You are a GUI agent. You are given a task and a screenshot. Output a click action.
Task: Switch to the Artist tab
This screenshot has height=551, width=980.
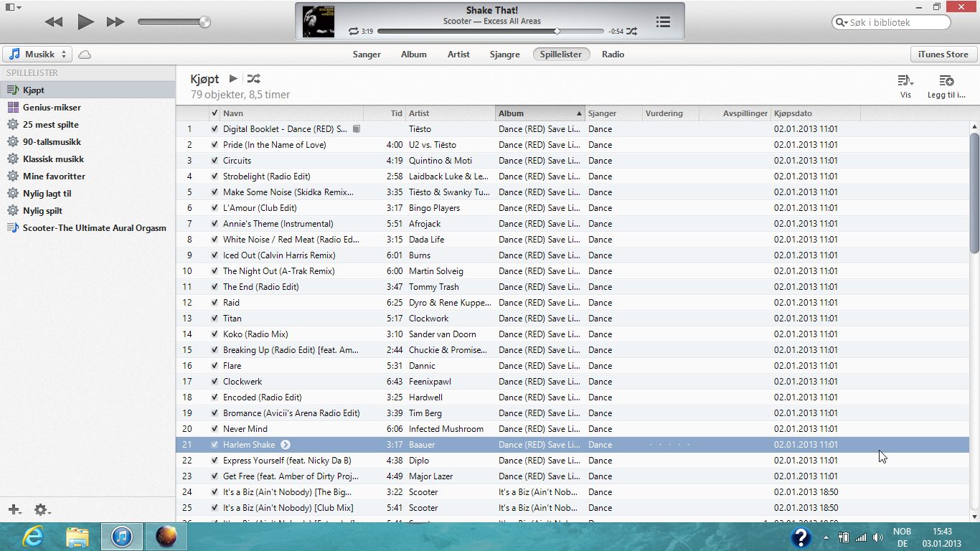pyautogui.click(x=458, y=55)
